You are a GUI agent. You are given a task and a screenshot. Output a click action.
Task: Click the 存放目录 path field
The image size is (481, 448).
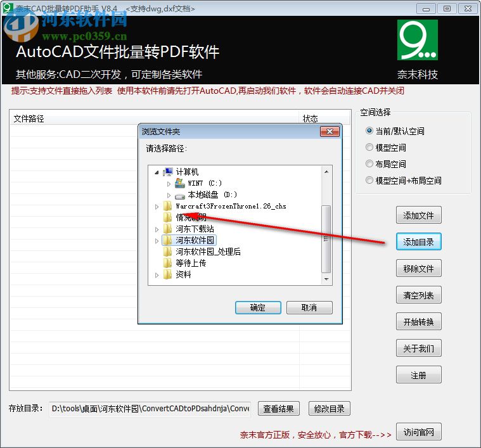[x=150, y=409]
